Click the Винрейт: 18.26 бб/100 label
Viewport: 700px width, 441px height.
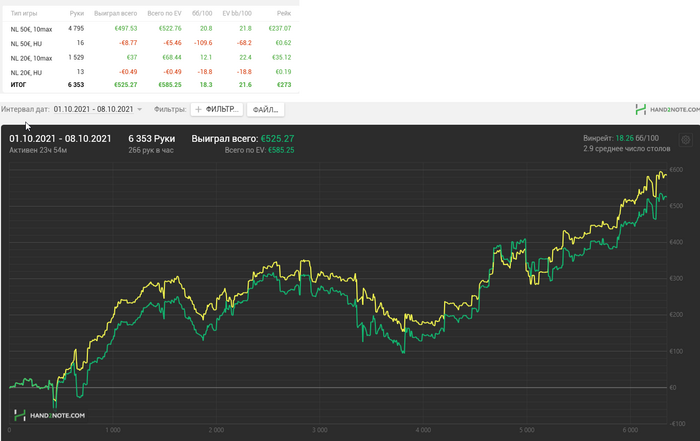(x=621, y=138)
